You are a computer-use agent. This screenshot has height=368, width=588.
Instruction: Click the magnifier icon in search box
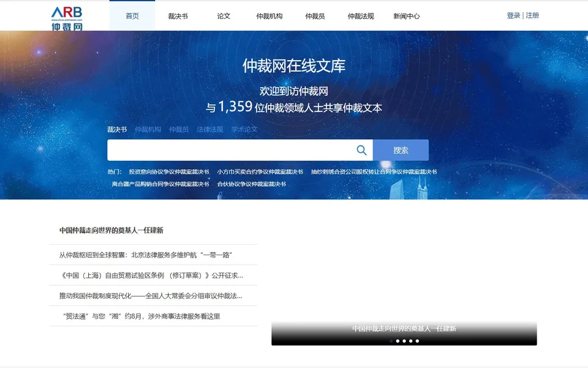point(361,150)
